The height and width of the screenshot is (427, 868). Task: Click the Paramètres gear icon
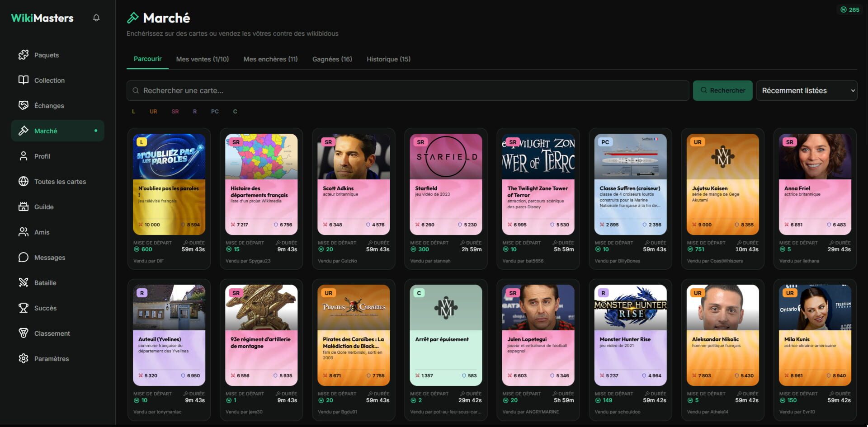24,358
